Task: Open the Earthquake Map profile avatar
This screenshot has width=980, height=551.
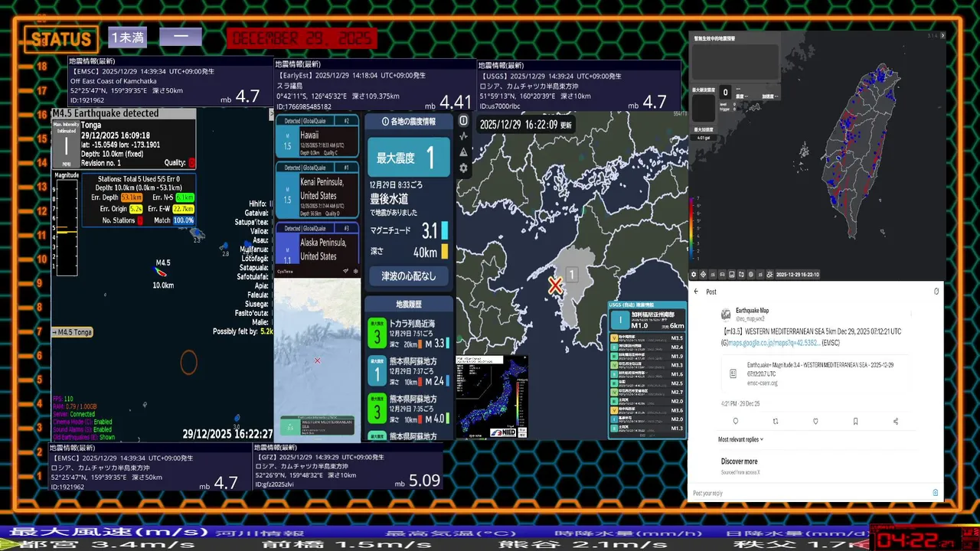Action: tap(726, 315)
